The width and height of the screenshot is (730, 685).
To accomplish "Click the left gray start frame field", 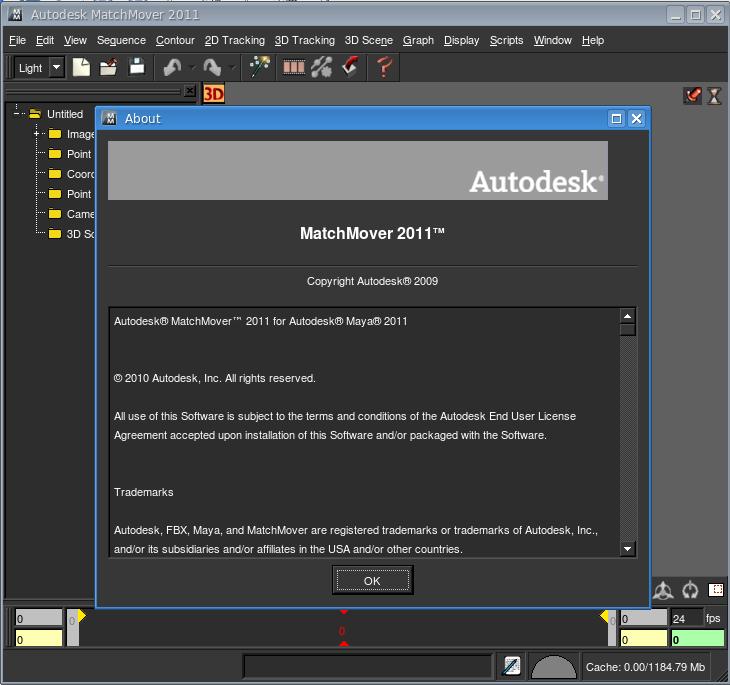I will pos(39,618).
